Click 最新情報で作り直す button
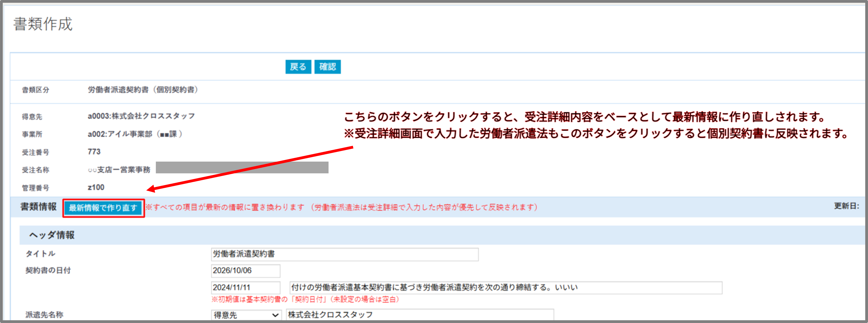Screen dimensions: 868x323 tap(103, 208)
